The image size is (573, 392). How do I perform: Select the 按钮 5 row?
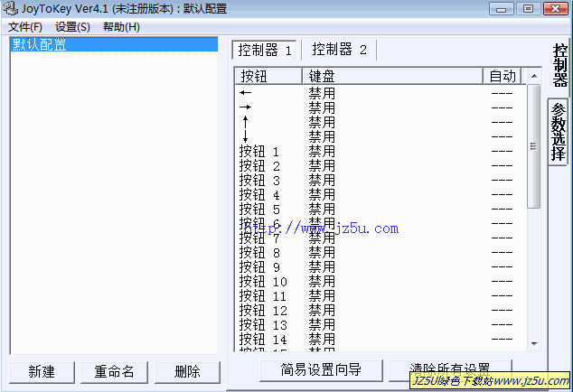click(x=380, y=209)
